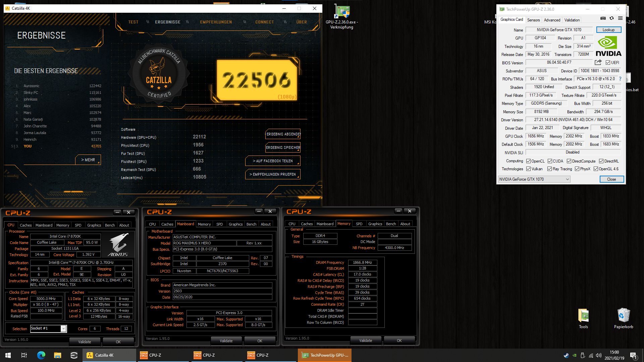Toggle the PhysX checkbox
This screenshot has height=362, width=644.
tap(577, 169)
